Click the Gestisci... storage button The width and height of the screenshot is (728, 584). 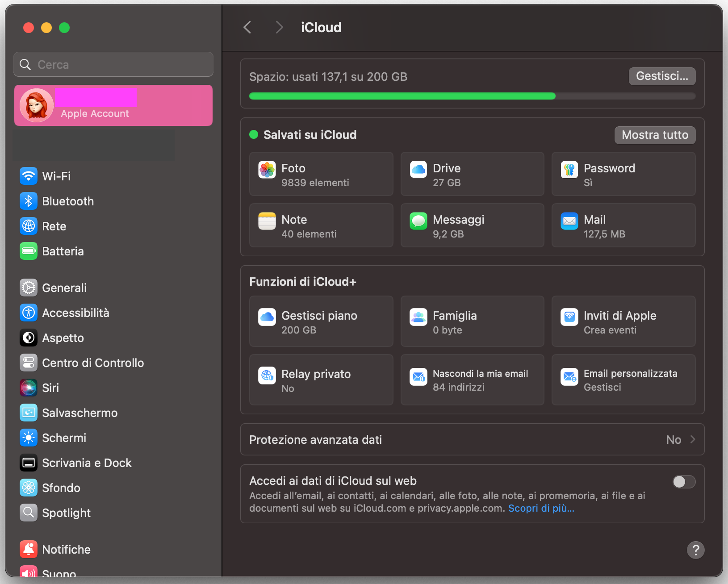[661, 76]
